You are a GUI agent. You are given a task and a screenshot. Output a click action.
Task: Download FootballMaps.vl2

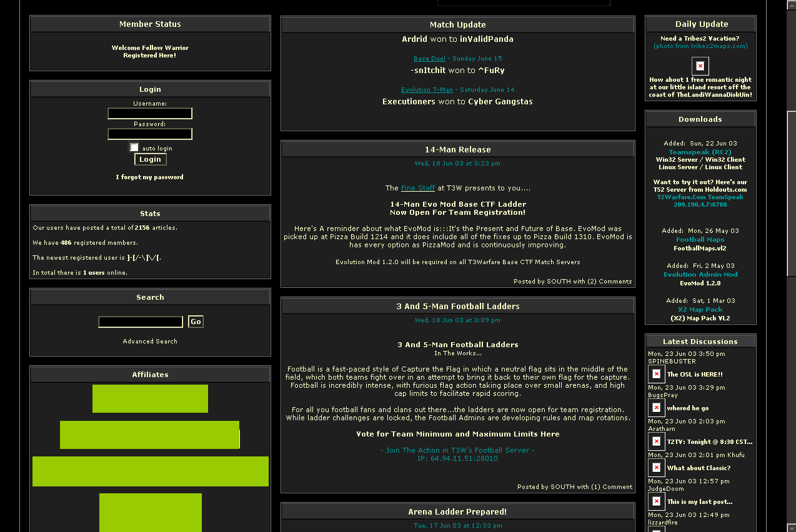tap(700, 249)
